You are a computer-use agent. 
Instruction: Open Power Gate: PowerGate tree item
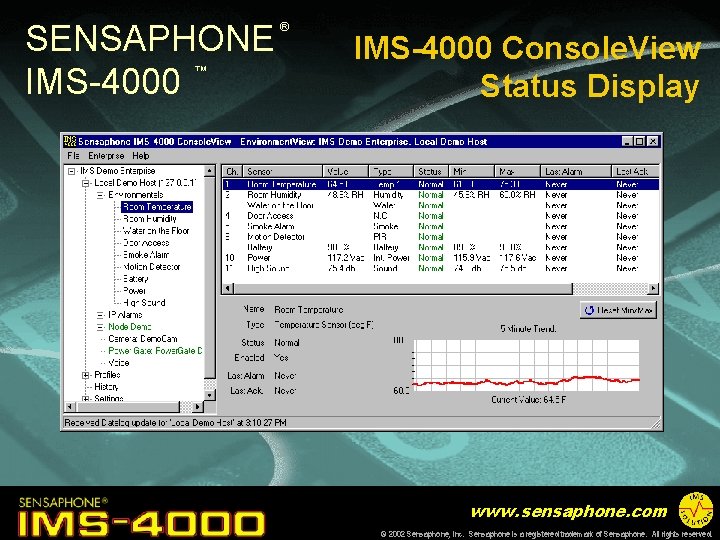coord(155,351)
